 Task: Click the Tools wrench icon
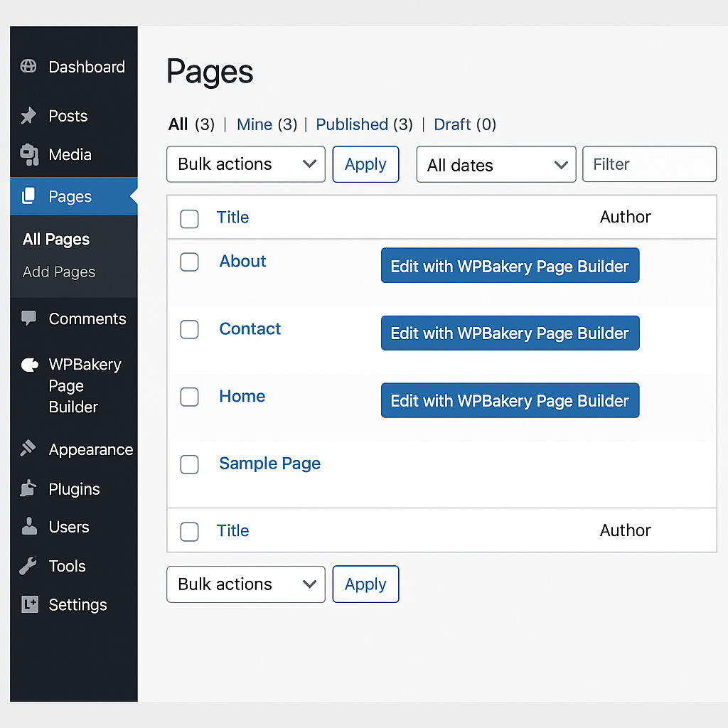pyautogui.click(x=28, y=565)
